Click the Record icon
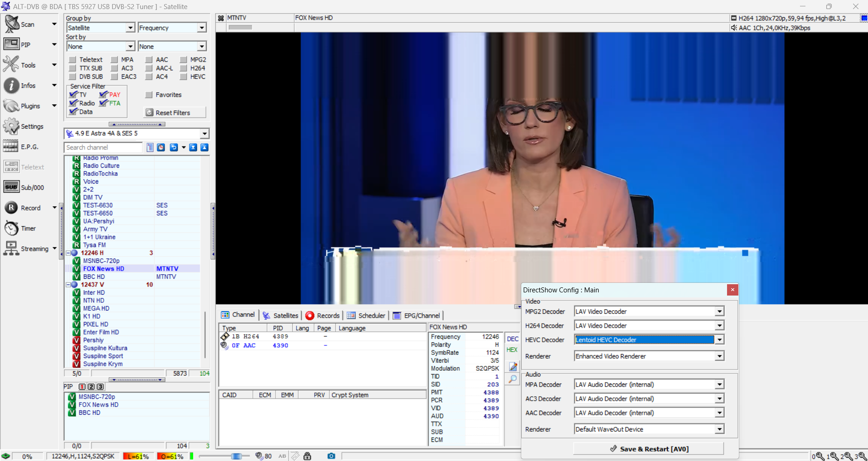 11,208
